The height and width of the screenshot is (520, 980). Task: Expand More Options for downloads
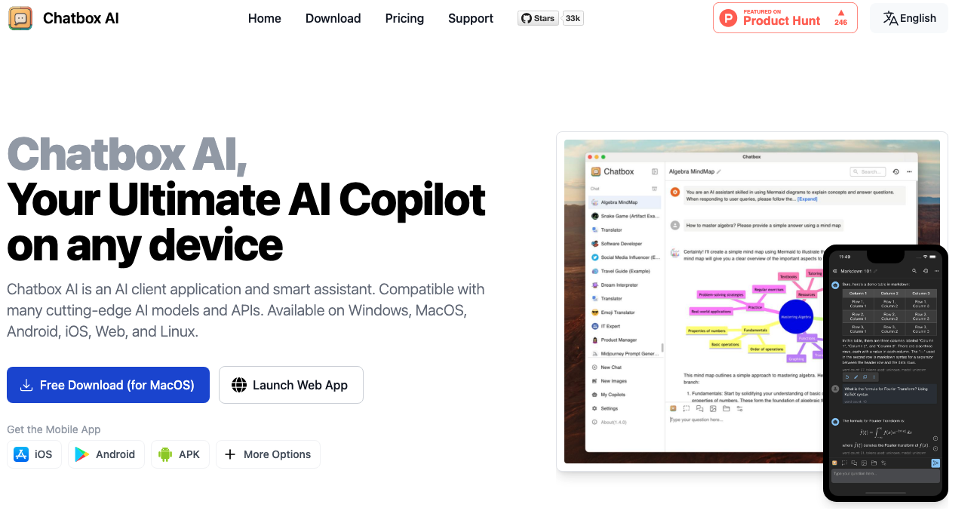[268, 454]
